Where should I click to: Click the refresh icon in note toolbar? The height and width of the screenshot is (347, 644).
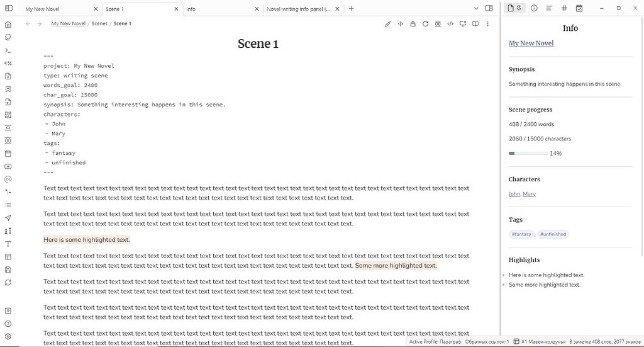[x=425, y=24]
